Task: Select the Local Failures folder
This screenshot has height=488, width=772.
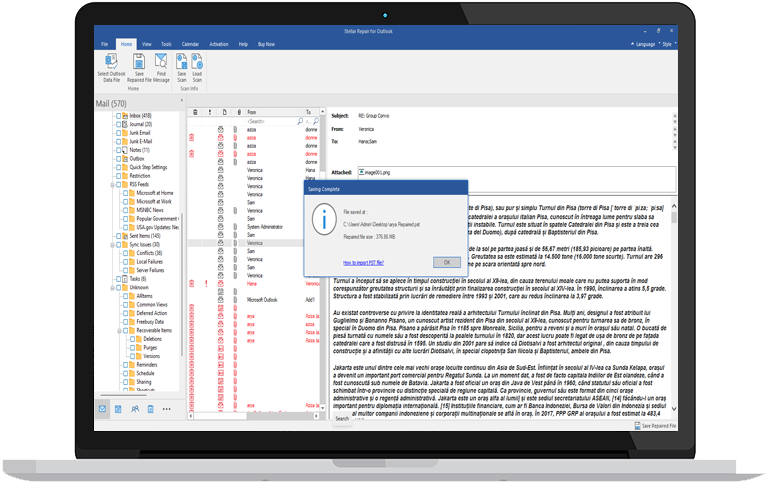Action: [149, 261]
